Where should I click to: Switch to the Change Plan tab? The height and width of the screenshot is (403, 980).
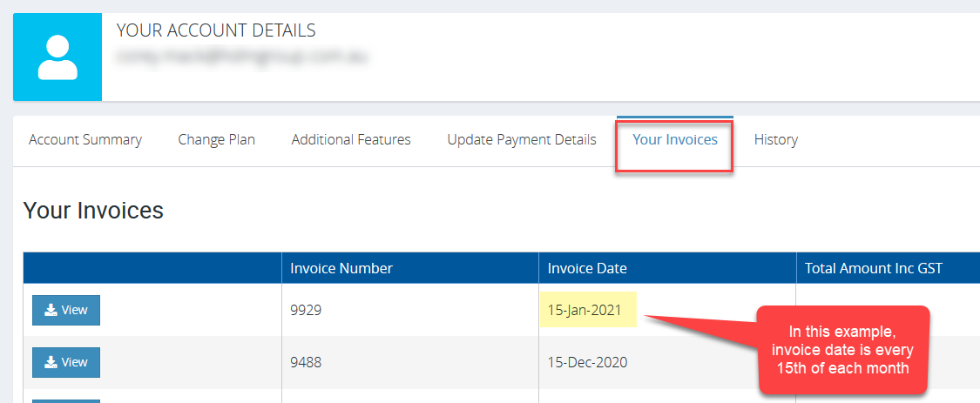pos(216,139)
